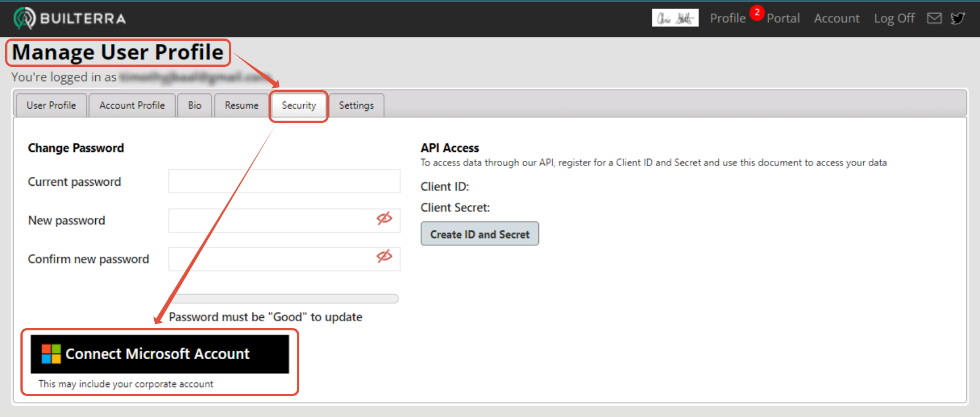The height and width of the screenshot is (417, 980).
Task: Open the Portal menu item
Action: coord(783,18)
